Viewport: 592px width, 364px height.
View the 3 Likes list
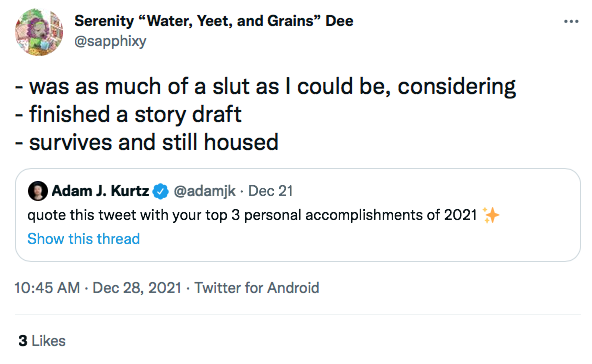click(x=42, y=341)
